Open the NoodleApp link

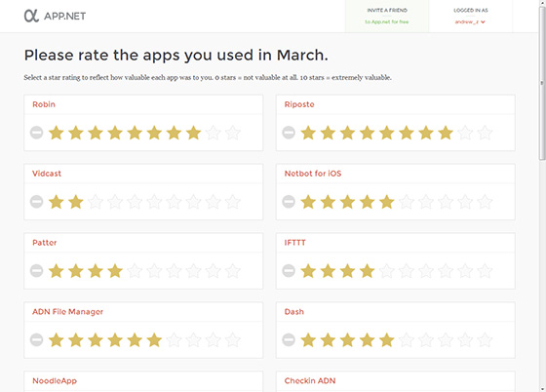tap(55, 381)
